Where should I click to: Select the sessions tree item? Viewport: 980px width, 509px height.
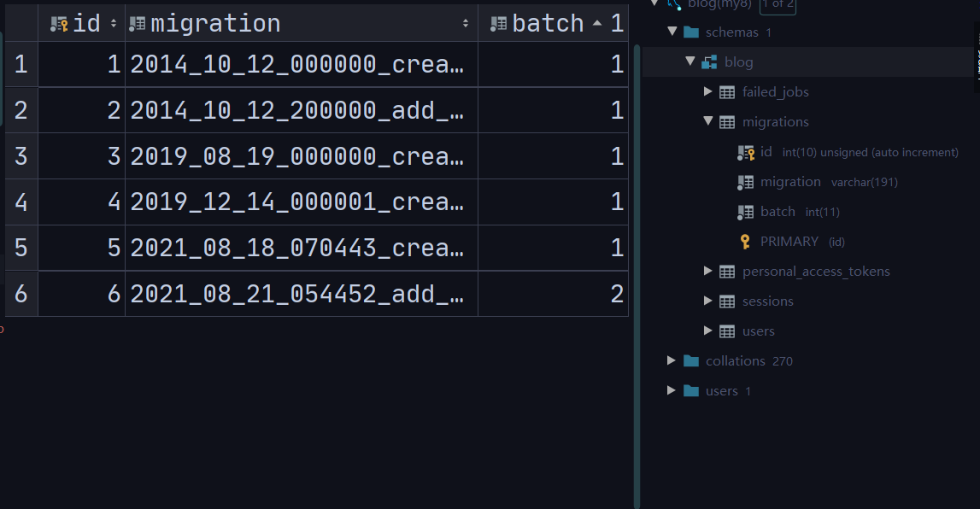[767, 301]
